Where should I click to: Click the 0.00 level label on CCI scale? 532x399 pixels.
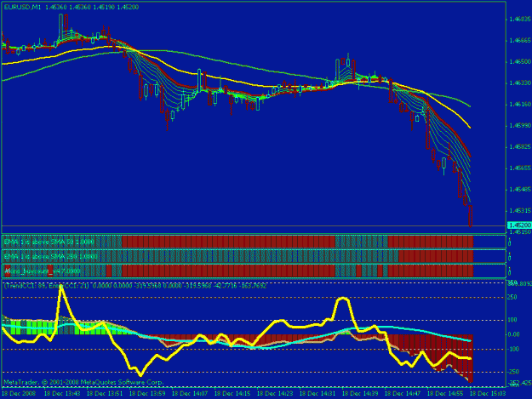[x=514, y=334]
